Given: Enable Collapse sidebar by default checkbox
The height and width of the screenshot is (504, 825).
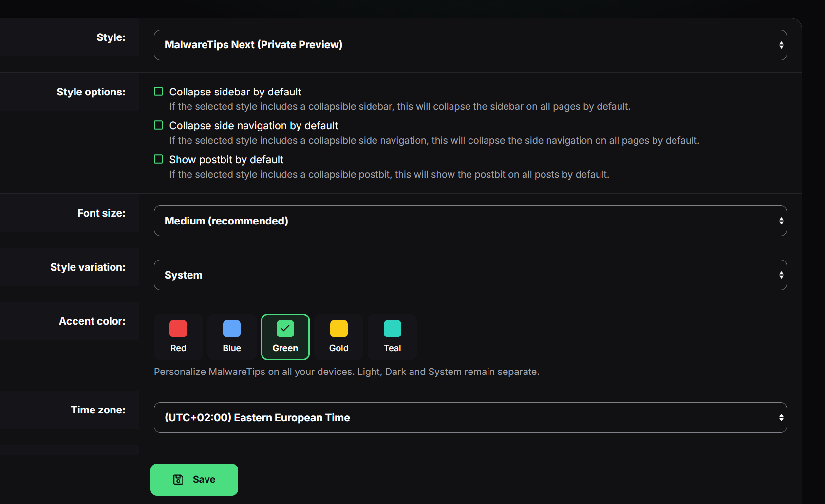Looking at the screenshot, I should tap(158, 92).
